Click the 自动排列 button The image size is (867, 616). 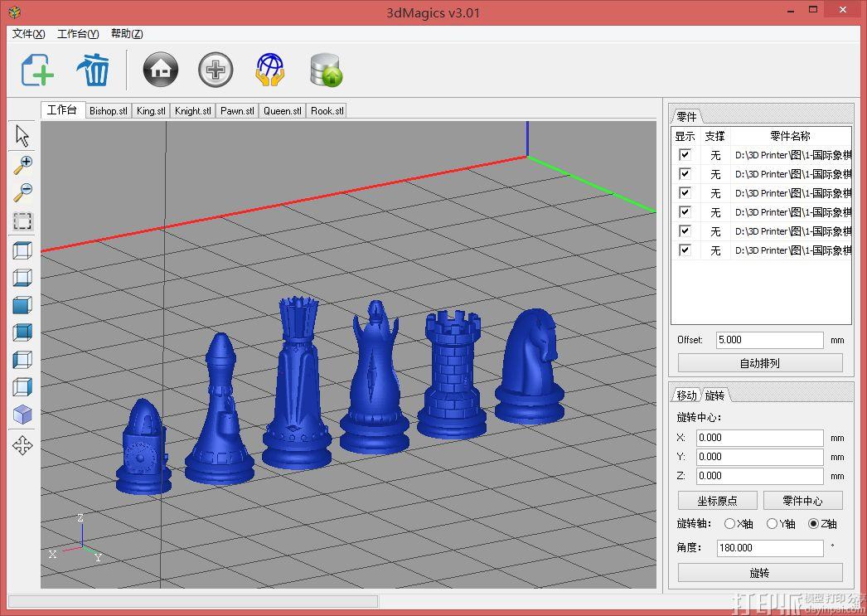760,363
